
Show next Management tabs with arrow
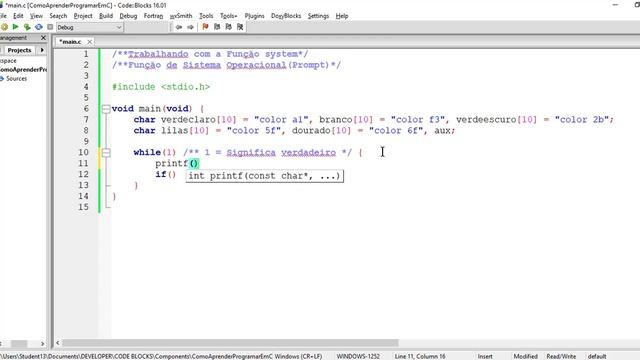(42, 50)
